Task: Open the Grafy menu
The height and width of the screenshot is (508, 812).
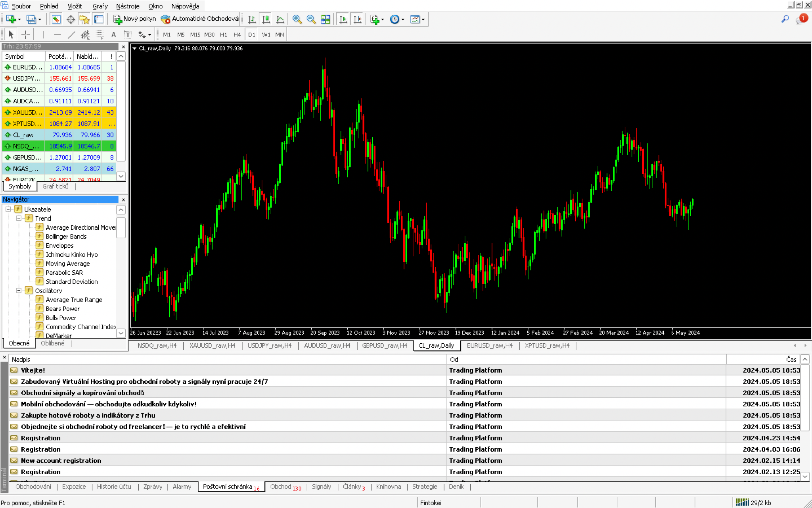Action: click(100, 6)
